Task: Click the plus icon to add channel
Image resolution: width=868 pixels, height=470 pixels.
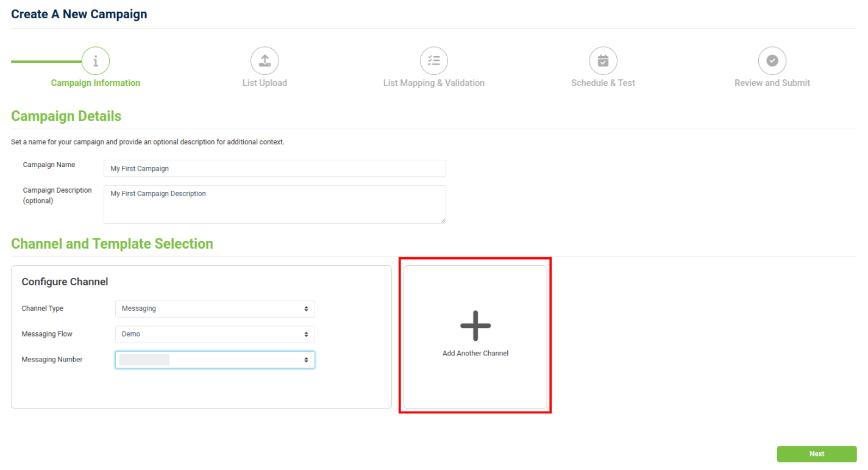Action: pyautogui.click(x=475, y=326)
